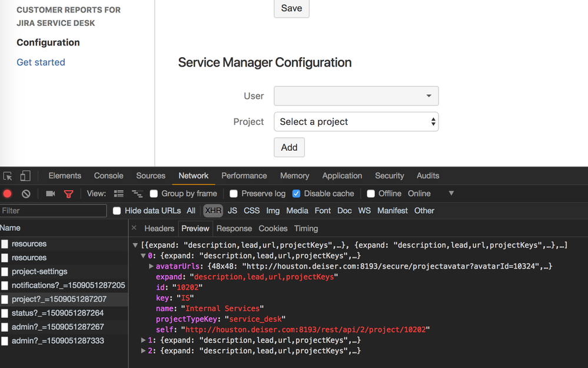Open the Response tab
The width and height of the screenshot is (588, 368).
[x=234, y=228]
